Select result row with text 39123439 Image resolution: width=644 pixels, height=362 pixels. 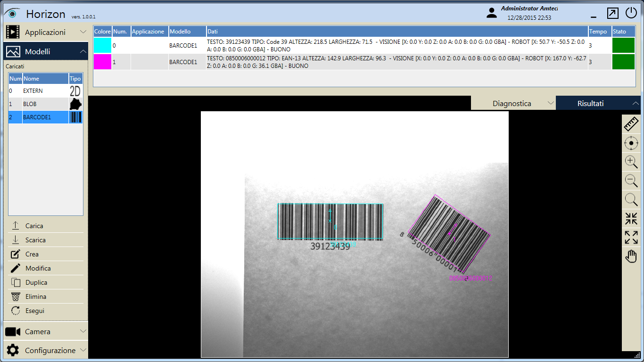pos(364,46)
